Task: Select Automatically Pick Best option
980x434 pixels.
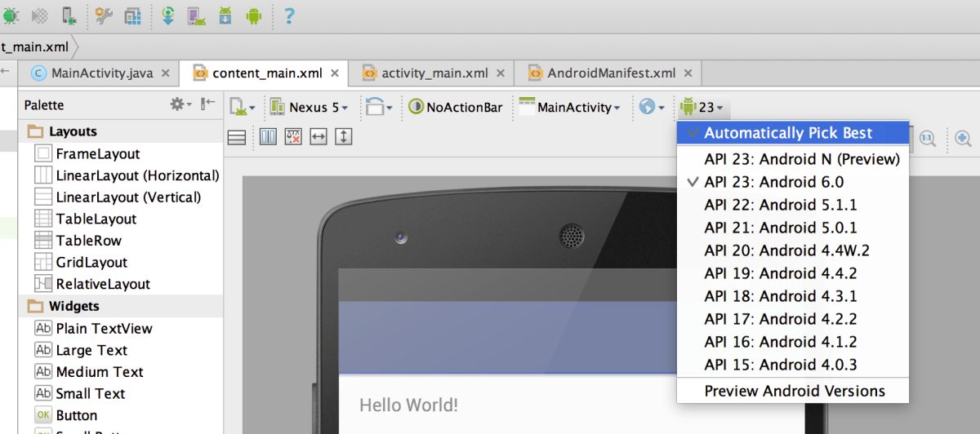Action: [x=792, y=133]
